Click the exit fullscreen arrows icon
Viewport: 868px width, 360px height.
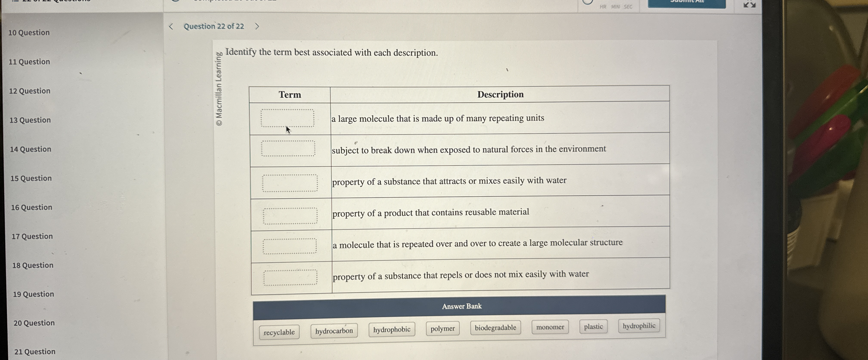click(749, 4)
